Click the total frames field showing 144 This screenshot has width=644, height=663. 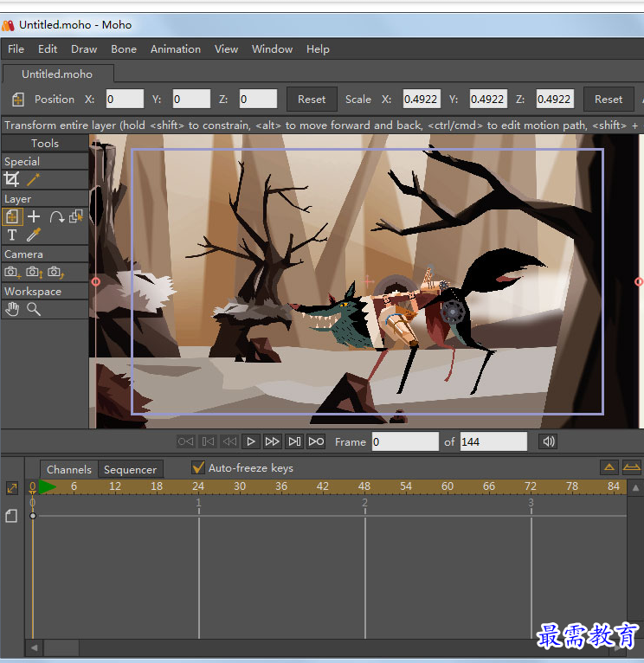(493, 442)
